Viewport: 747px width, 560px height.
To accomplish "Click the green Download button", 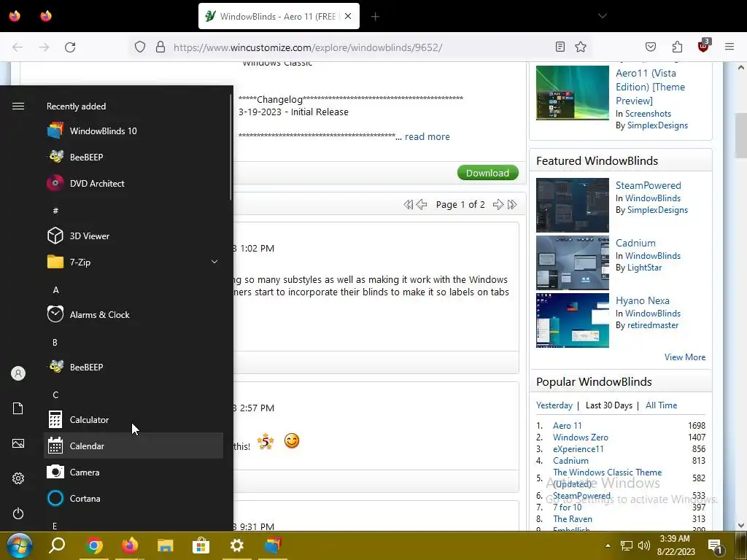I will (x=487, y=173).
